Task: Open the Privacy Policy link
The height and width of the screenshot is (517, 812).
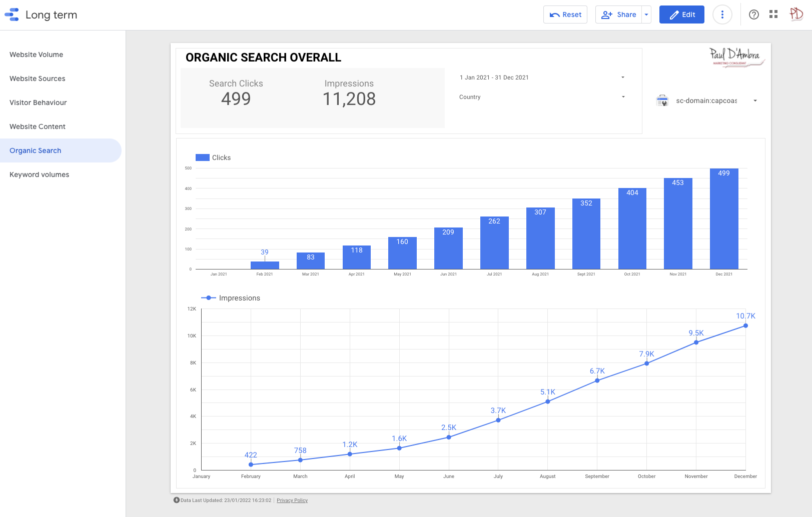Action: tap(292, 500)
